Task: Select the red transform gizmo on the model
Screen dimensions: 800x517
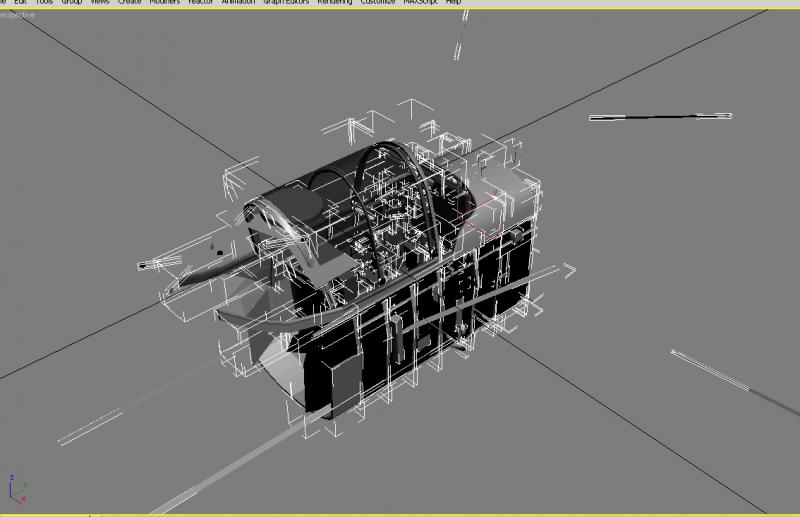Action: coord(481,213)
